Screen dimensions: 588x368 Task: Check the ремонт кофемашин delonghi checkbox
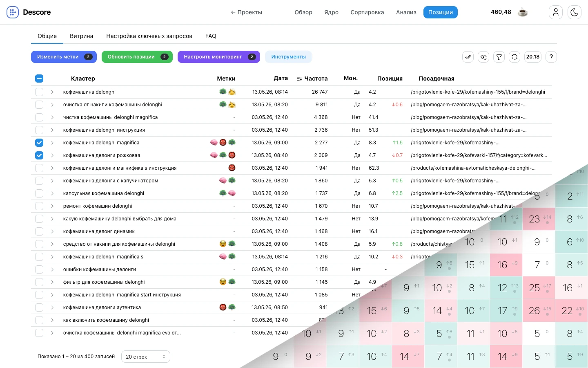click(x=39, y=206)
